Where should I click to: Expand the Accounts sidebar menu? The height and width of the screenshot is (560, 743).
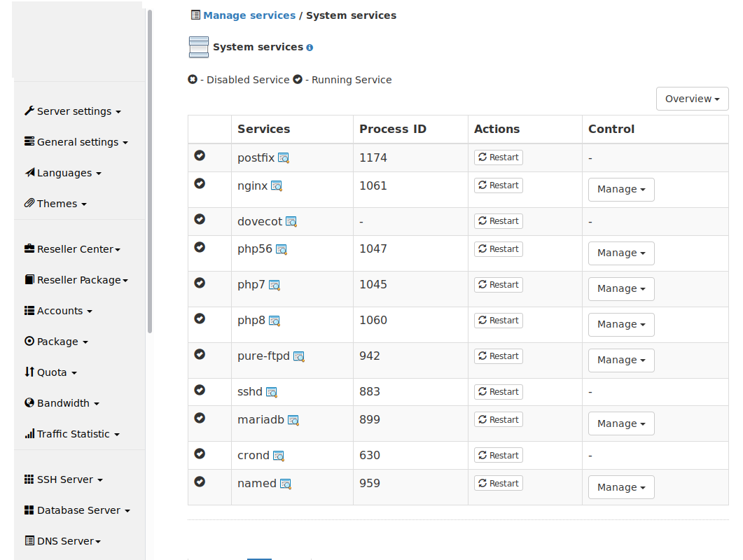[x=58, y=311]
